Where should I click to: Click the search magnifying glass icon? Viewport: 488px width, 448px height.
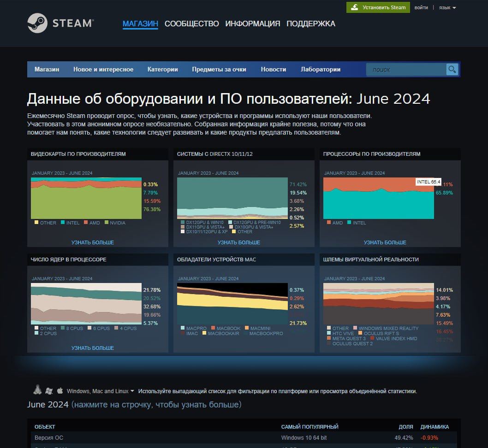(452, 70)
